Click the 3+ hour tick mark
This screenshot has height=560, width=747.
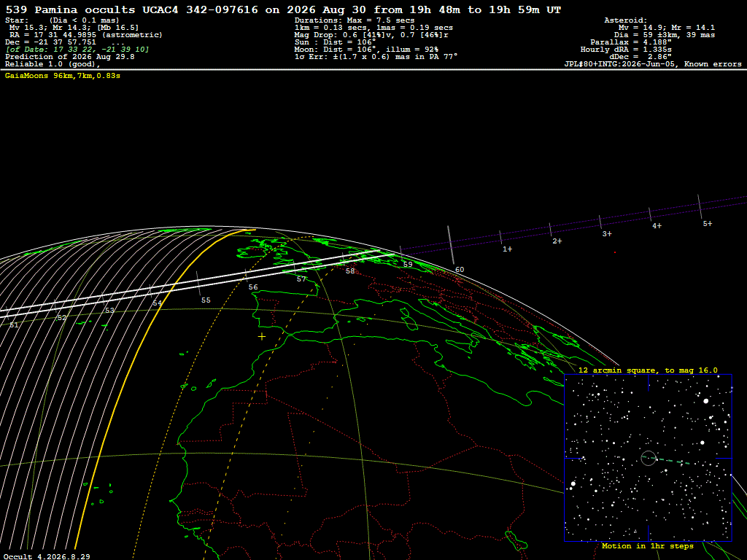click(600, 222)
